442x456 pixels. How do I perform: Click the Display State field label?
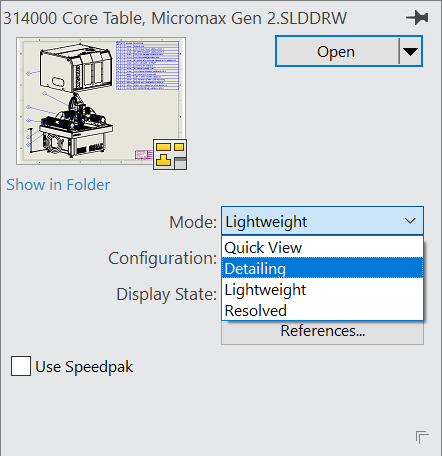(x=167, y=294)
